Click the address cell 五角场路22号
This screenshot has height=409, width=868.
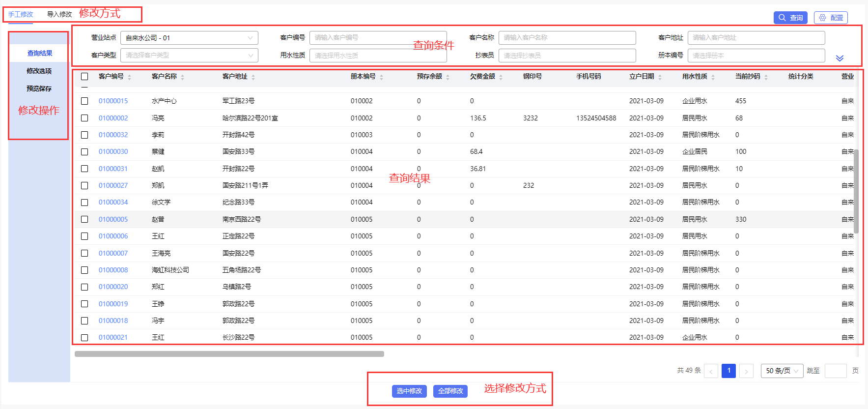(x=242, y=270)
